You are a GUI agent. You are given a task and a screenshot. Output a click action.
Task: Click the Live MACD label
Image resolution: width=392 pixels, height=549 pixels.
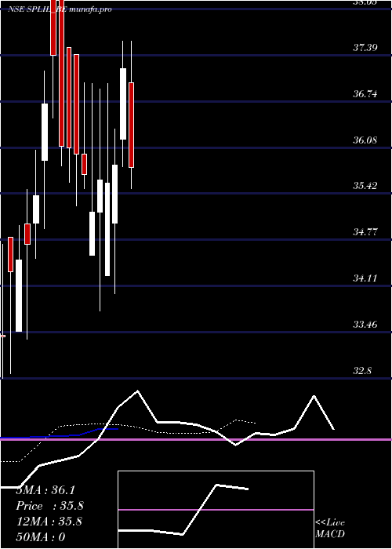click(x=330, y=528)
